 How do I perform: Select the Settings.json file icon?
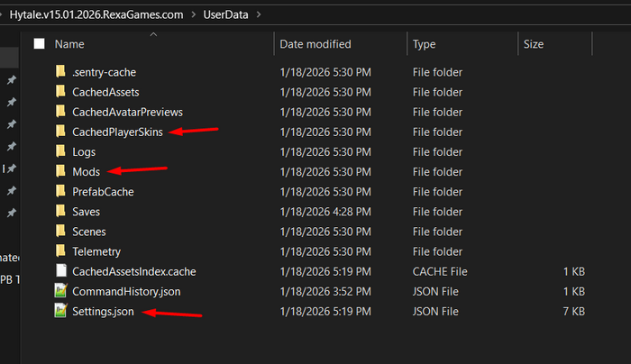60,311
